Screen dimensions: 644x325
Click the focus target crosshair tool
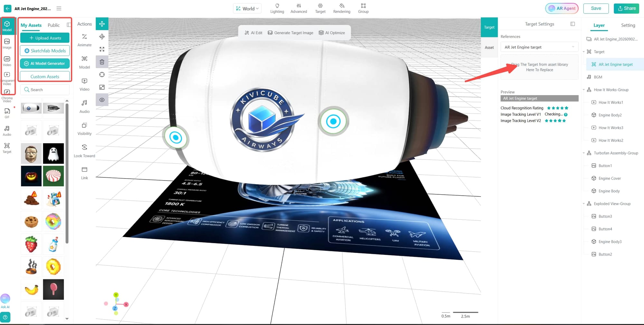(102, 75)
